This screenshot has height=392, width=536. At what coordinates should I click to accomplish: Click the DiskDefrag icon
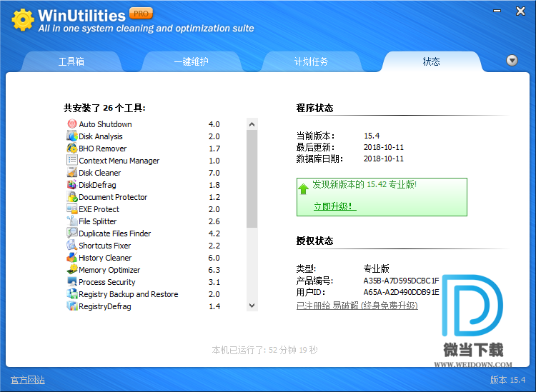[x=71, y=184]
